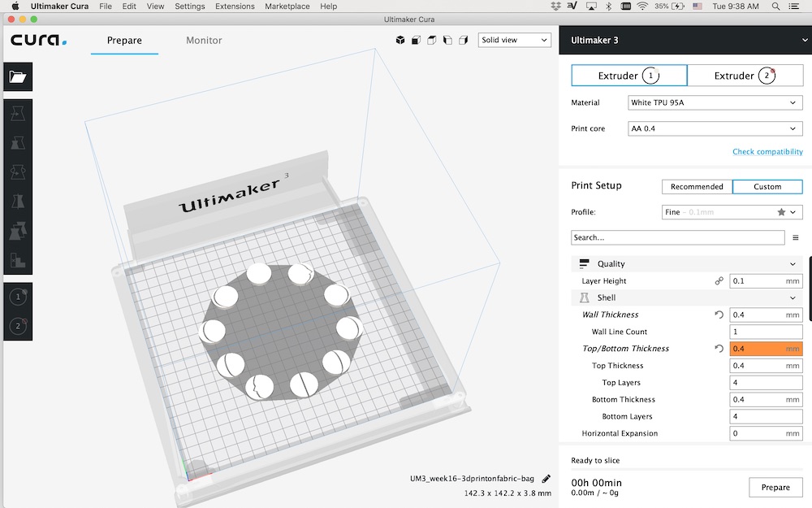This screenshot has width=812, height=508.
Task: Open the Help menu
Action: pyautogui.click(x=328, y=7)
